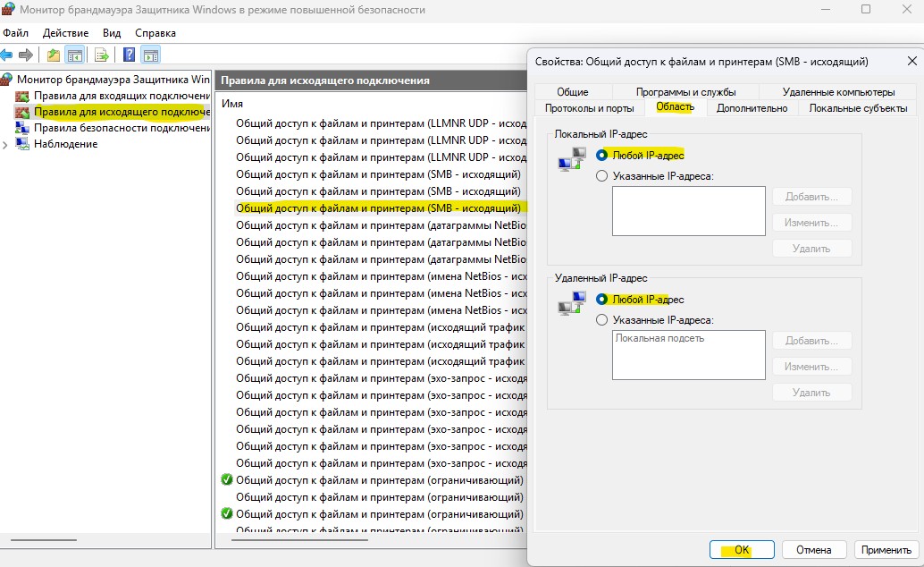The height and width of the screenshot is (567, 924).
Task: Toggle the Show/Hide action pane toolbar icon
Action: coord(151,55)
